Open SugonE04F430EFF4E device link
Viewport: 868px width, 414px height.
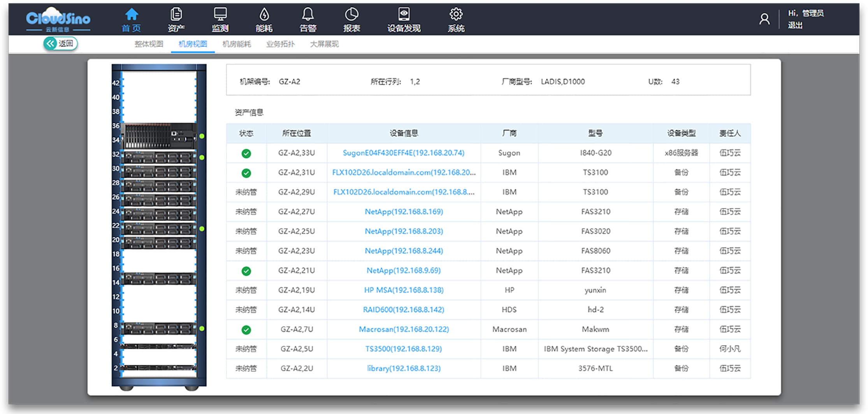[403, 153]
